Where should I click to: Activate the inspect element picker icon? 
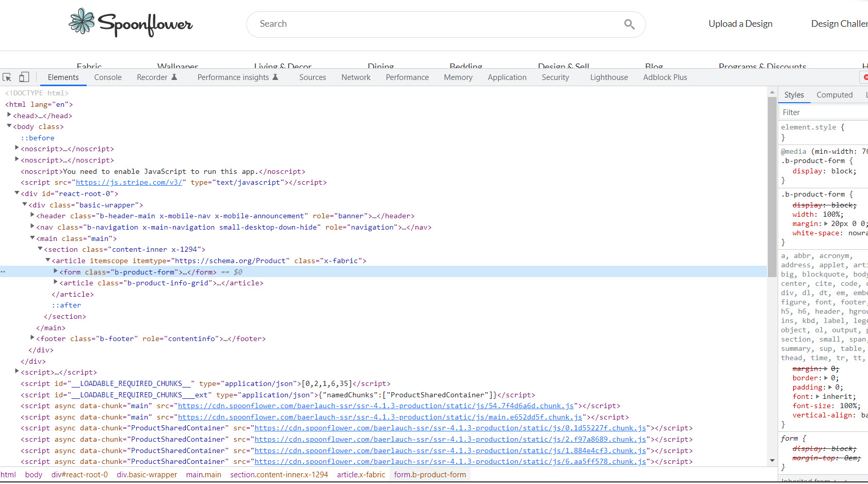(7, 77)
